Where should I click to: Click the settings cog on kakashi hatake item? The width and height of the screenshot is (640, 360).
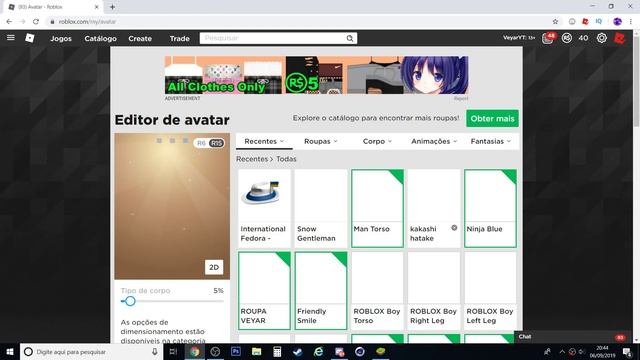click(454, 228)
